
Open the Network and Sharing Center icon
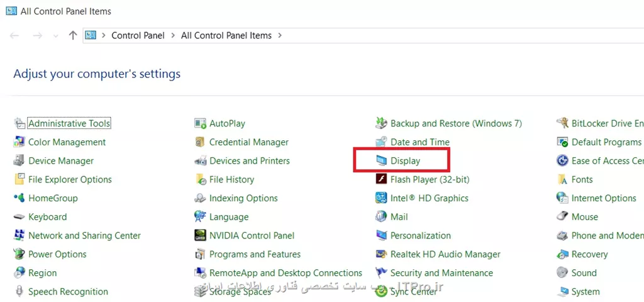pyautogui.click(x=19, y=235)
